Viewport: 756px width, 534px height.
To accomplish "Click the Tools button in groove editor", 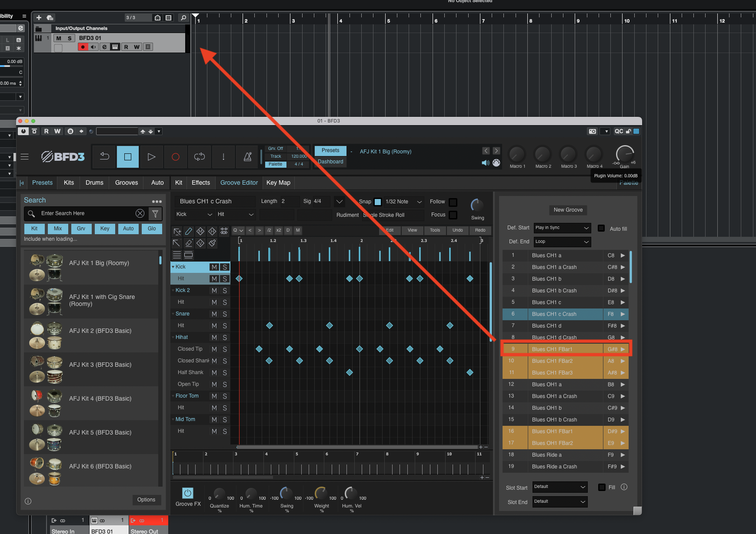I will [x=435, y=230].
